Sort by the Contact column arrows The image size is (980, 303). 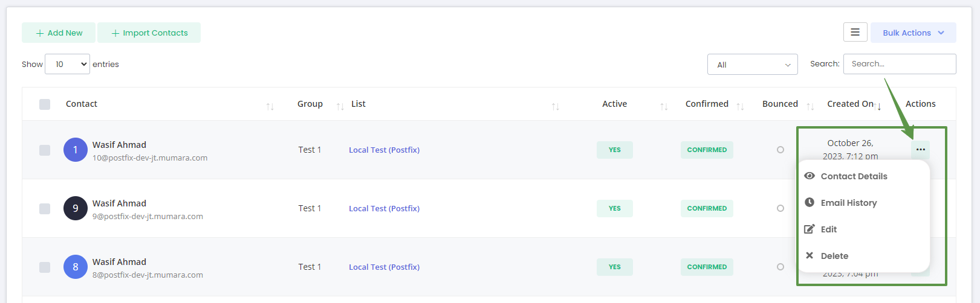tap(270, 106)
